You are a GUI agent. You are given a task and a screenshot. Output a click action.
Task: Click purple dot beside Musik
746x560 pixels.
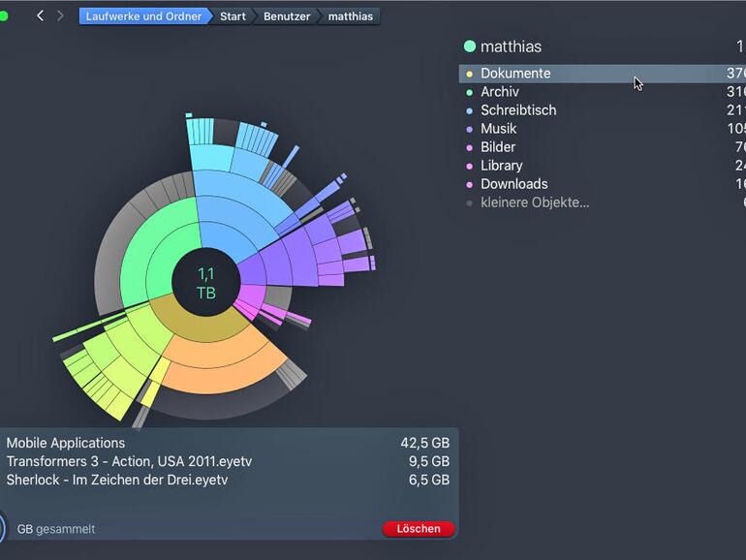[470, 130]
